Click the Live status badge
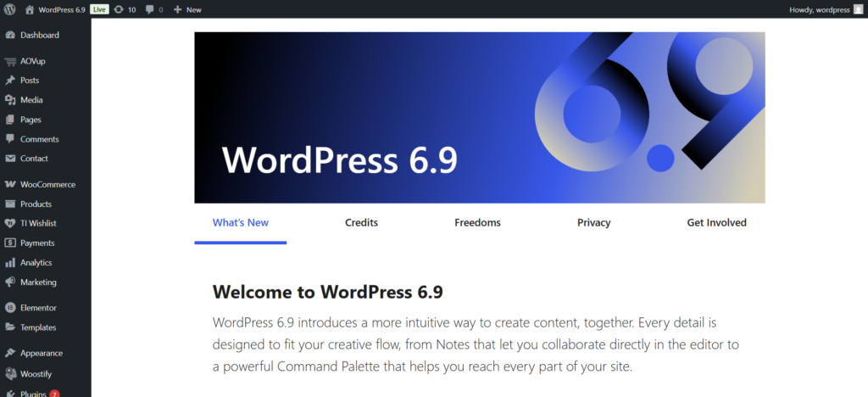This screenshot has width=868, height=397. click(99, 9)
